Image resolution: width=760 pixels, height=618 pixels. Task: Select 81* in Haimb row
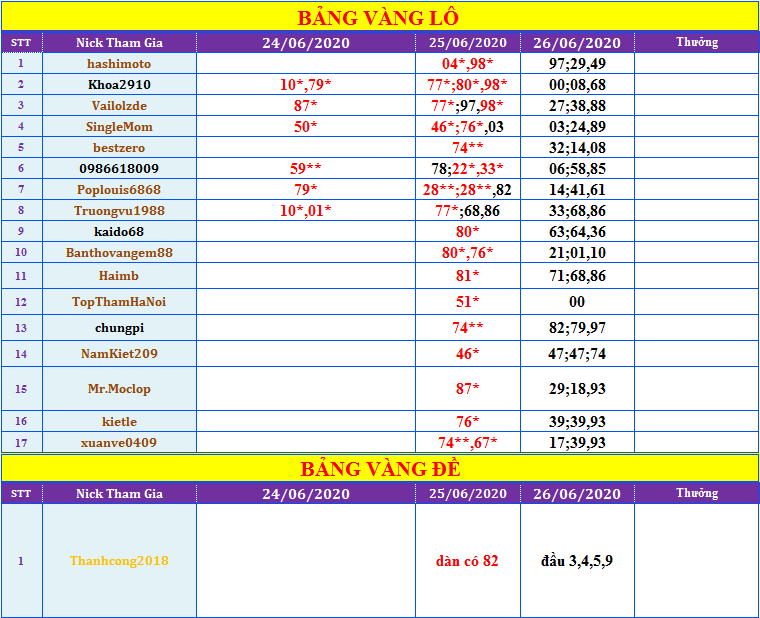click(x=468, y=276)
